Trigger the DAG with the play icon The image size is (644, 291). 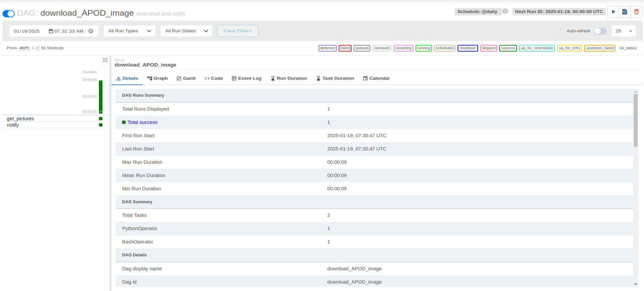point(613,12)
